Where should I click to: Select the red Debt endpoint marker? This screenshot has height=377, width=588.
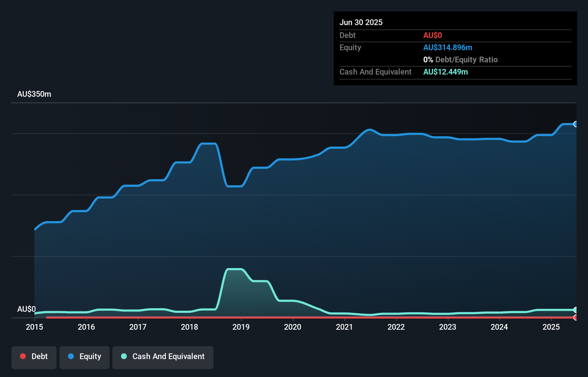coord(575,318)
